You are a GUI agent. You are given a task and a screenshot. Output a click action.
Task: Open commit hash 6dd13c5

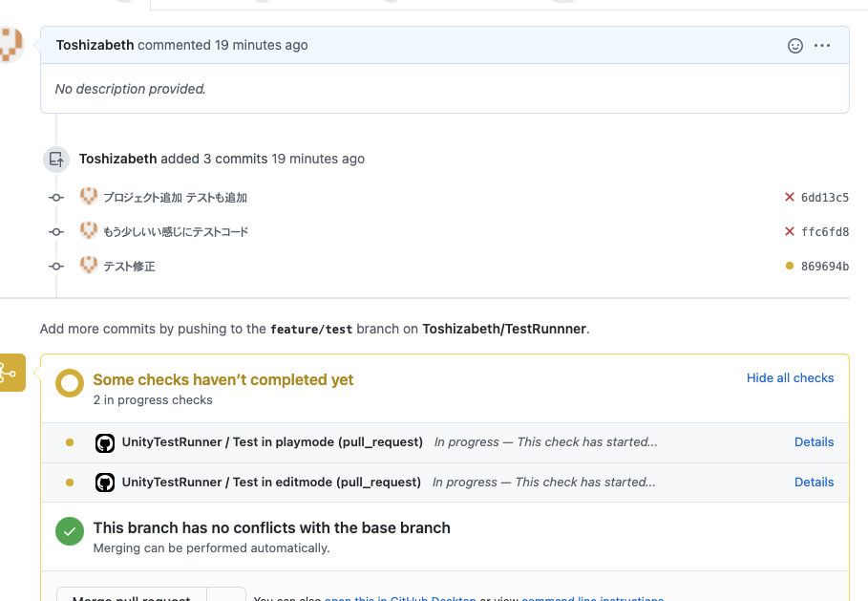(825, 198)
